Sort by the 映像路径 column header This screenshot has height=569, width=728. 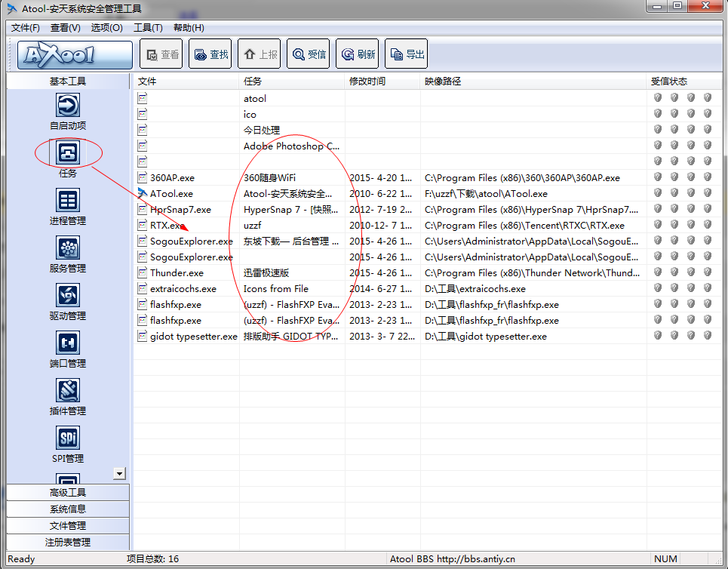[x=533, y=82]
